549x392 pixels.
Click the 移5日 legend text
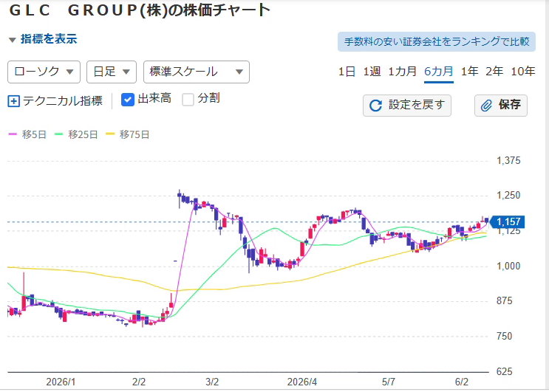(x=34, y=134)
